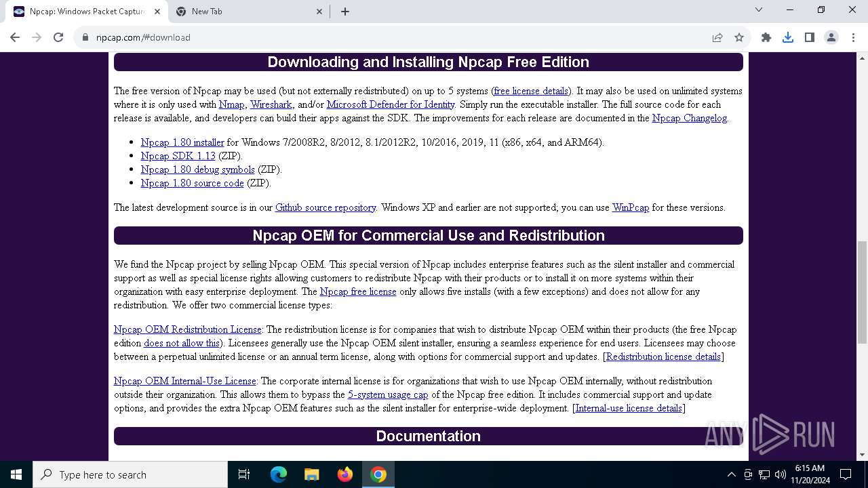Toggle Chrome side panel
The width and height of the screenshot is (868, 488).
pyautogui.click(x=810, y=37)
